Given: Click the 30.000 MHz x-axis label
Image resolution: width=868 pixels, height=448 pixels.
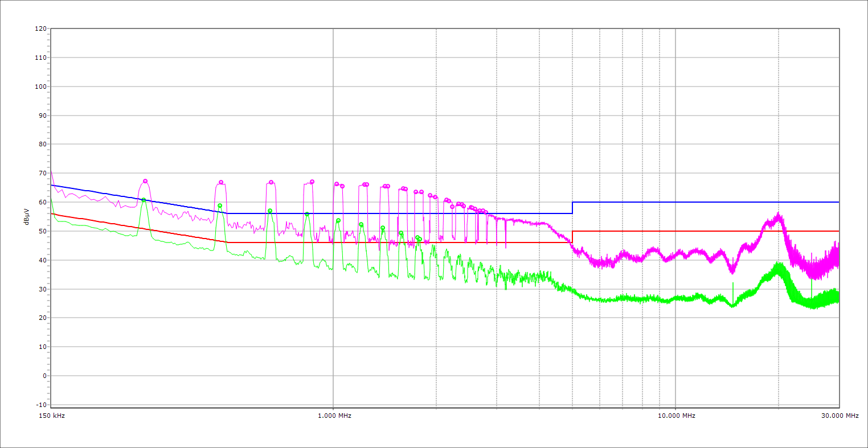Looking at the screenshot, I should click(x=840, y=416).
